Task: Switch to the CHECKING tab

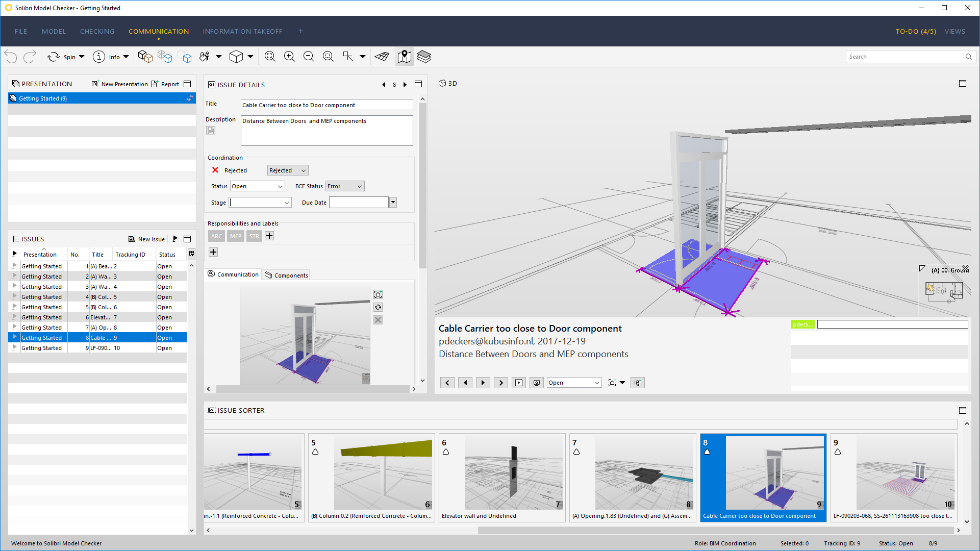Action: point(97,31)
